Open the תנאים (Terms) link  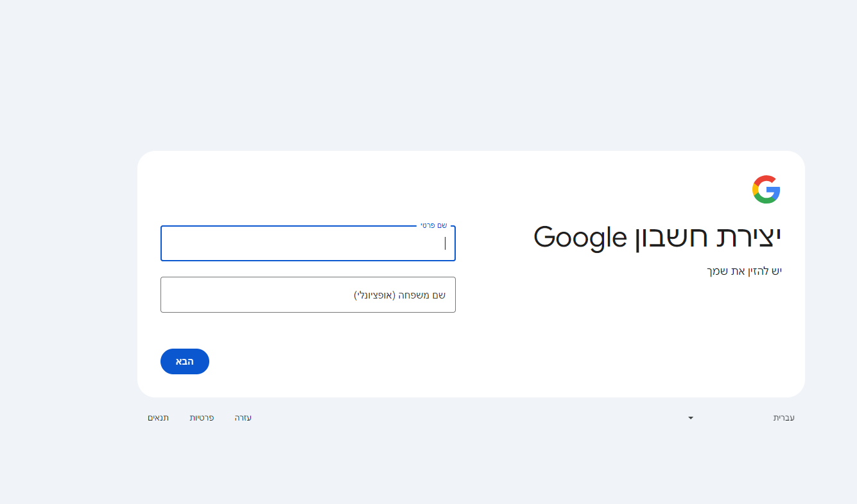tap(158, 418)
